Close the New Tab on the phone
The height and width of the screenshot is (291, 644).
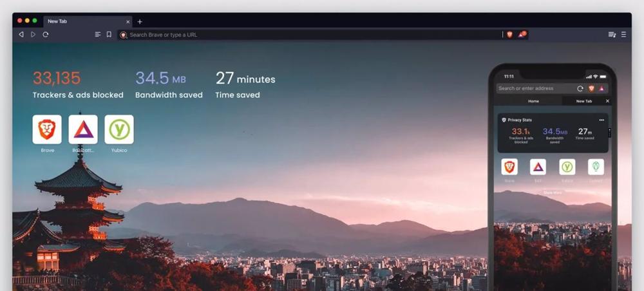pyautogui.click(x=607, y=101)
